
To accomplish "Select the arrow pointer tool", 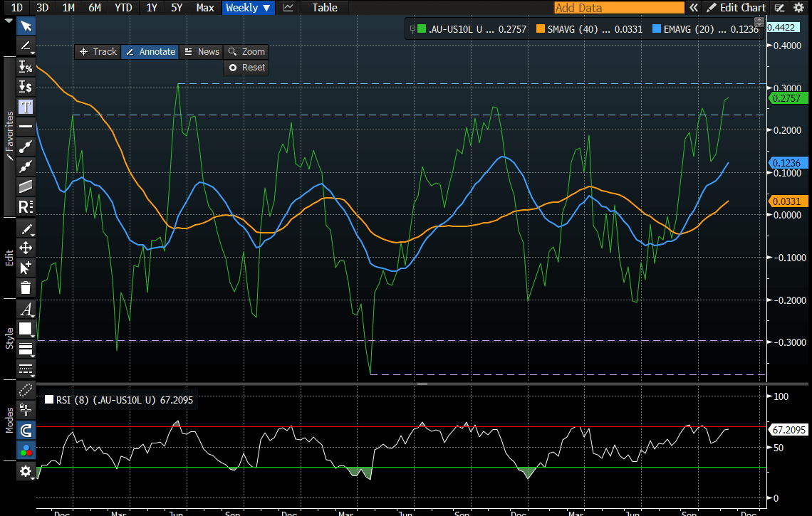I will click(26, 26).
